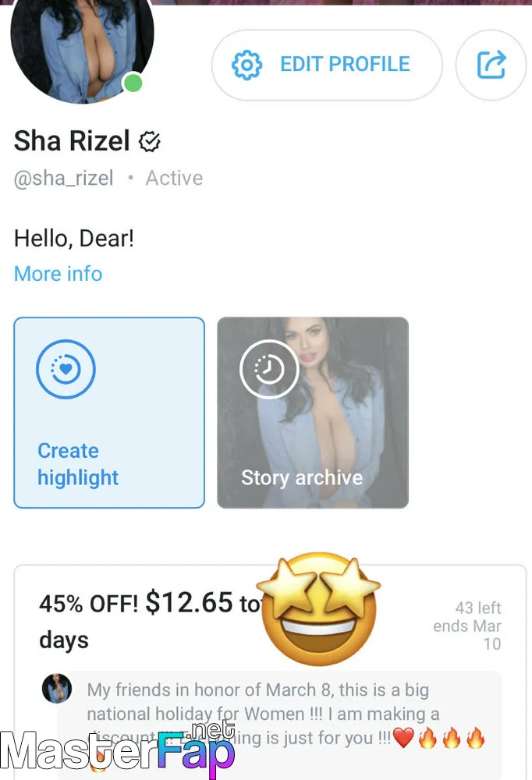Select the Create highlight tile

[109, 413]
